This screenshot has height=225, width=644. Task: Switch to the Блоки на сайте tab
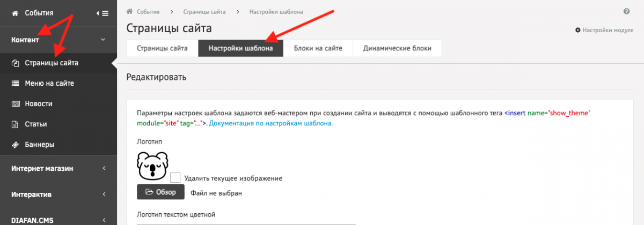[318, 48]
